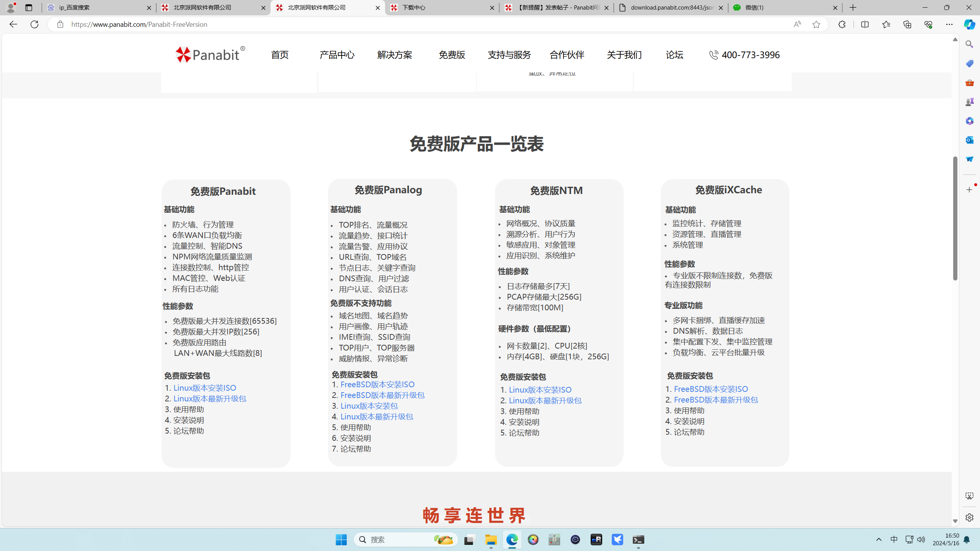Switch to 【新提醒】发表帖子 tab
Viewport: 980px width, 551px height.
[x=557, y=8]
